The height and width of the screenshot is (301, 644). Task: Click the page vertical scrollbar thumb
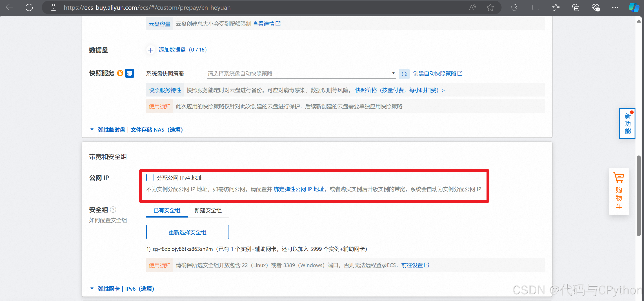click(x=639, y=196)
